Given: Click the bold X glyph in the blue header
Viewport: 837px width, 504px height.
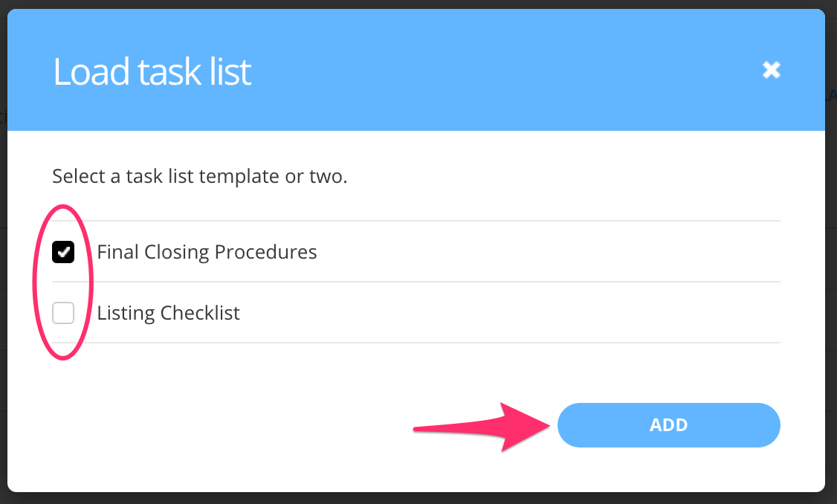Looking at the screenshot, I should pyautogui.click(x=771, y=70).
